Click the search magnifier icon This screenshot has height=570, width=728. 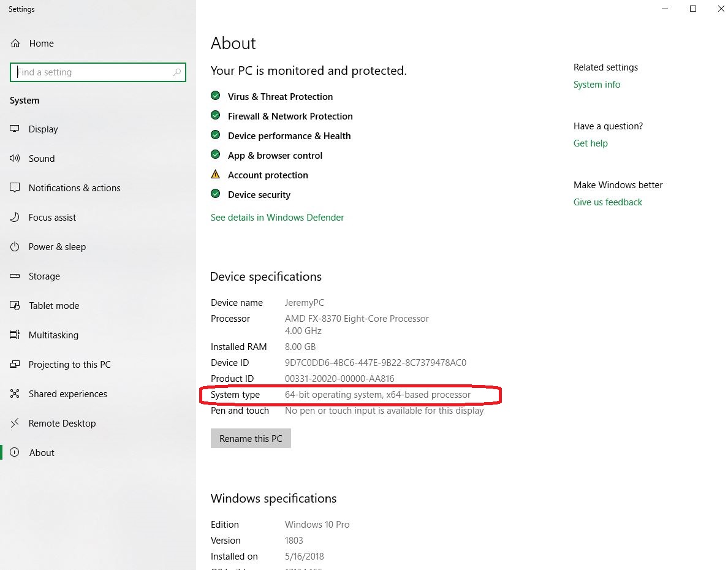coord(177,72)
